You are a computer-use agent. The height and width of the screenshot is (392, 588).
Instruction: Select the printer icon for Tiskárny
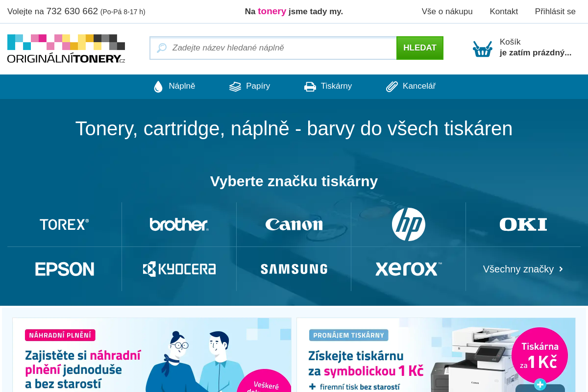click(x=310, y=86)
